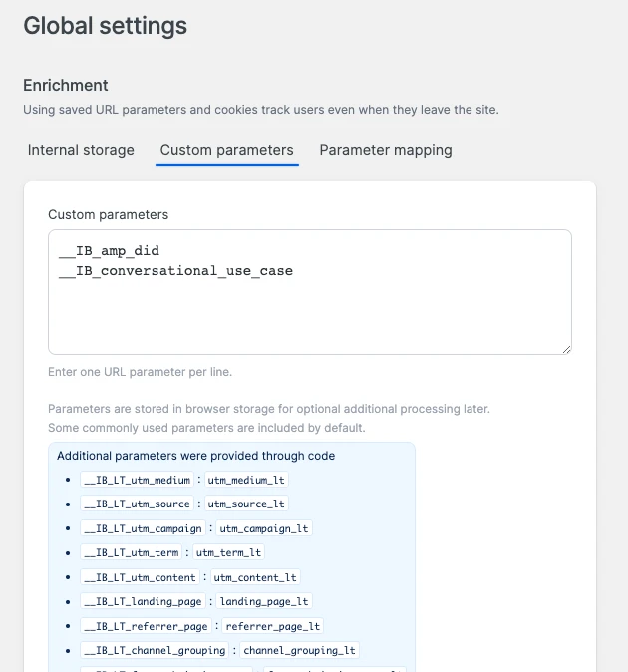Select the utm_term_lt value chip
Viewport: 628px width, 672px height.
pos(229,552)
